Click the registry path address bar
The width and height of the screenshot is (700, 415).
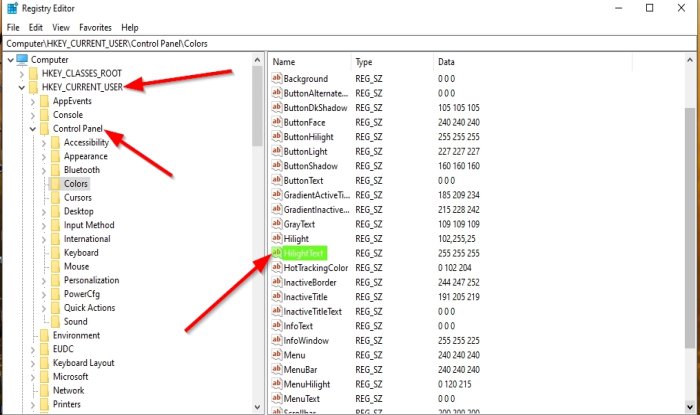pos(350,43)
